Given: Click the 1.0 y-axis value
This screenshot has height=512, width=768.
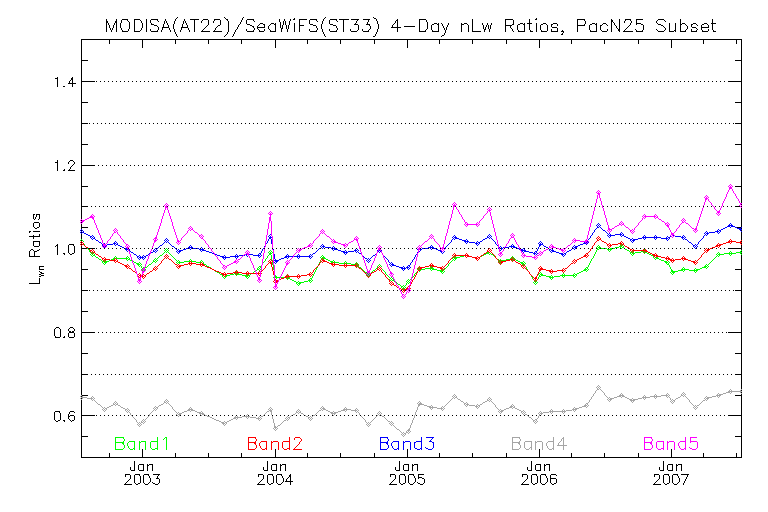Looking at the screenshot, I should point(64,249).
